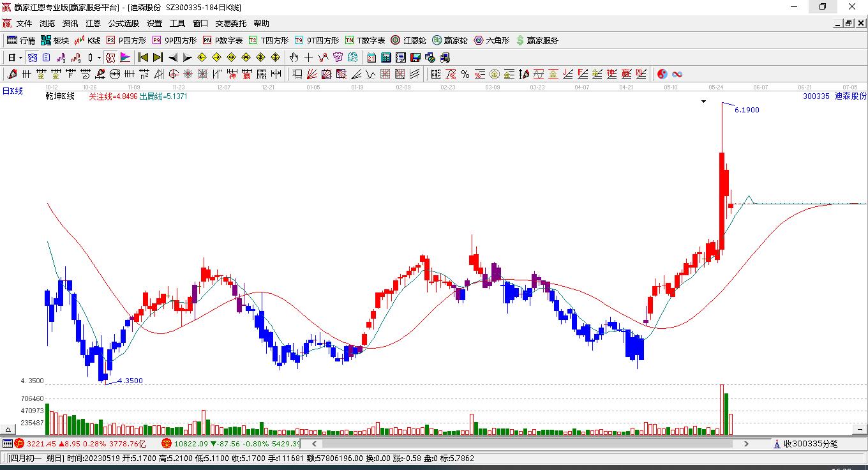This screenshot has width=868, height=470.
Task: Open the calculator tool icon
Action: (386, 57)
